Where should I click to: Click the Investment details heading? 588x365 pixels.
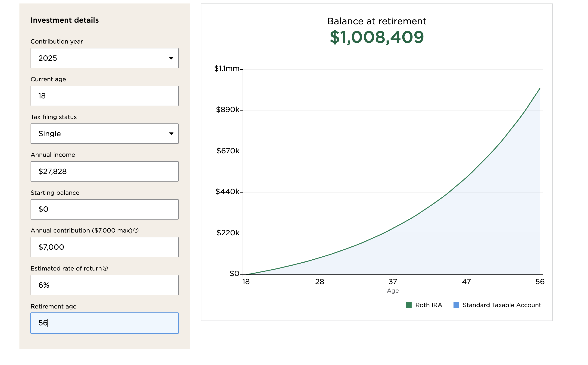click(x=65, y=20)
